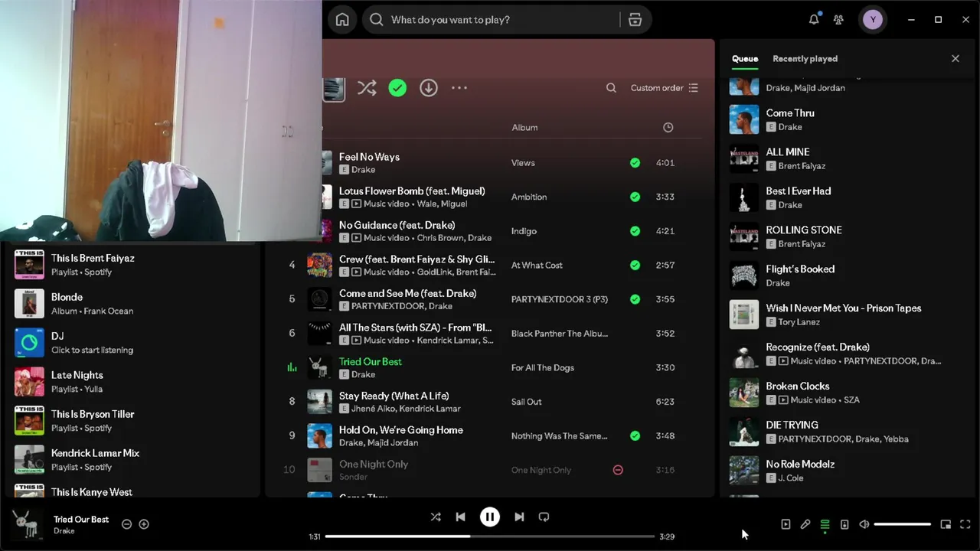Enter full screen mode
The height and width of the screenshot is (551, 980).
(965, 524)
